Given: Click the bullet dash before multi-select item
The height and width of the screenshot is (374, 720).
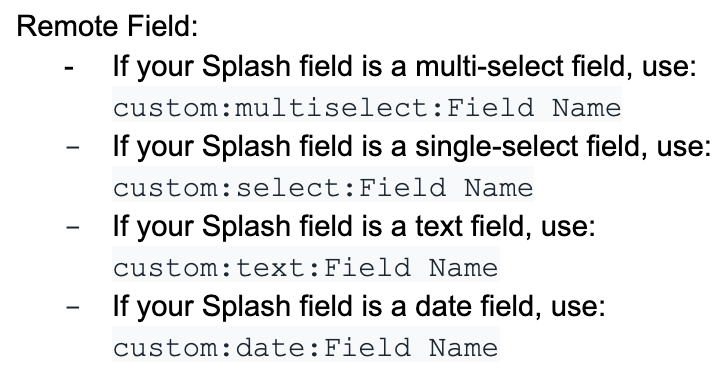Looking at the screenshot, I should (x=69, y=68).
